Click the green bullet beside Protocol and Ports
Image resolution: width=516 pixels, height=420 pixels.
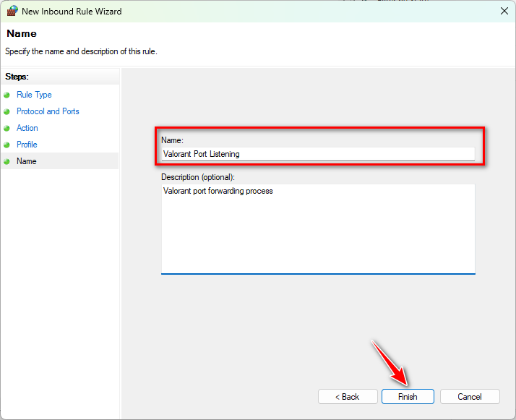pyautogui.click(x=7, y=111)
